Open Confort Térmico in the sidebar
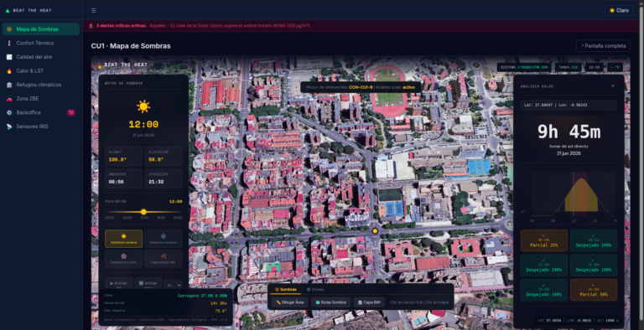This screenshot has width=644, height=330. [40, 43]
